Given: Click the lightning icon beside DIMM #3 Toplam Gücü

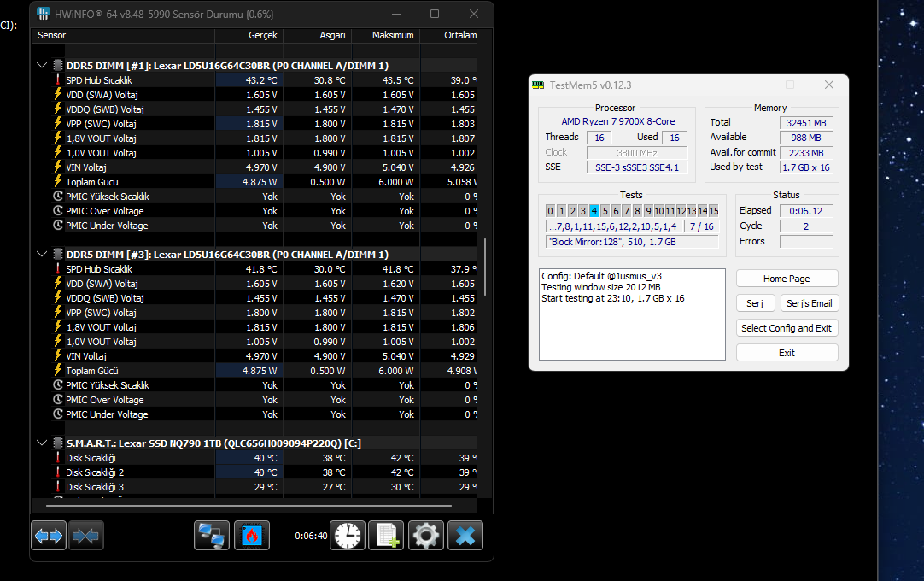Looking at the screenshot, I should click(x=58, y=371).
